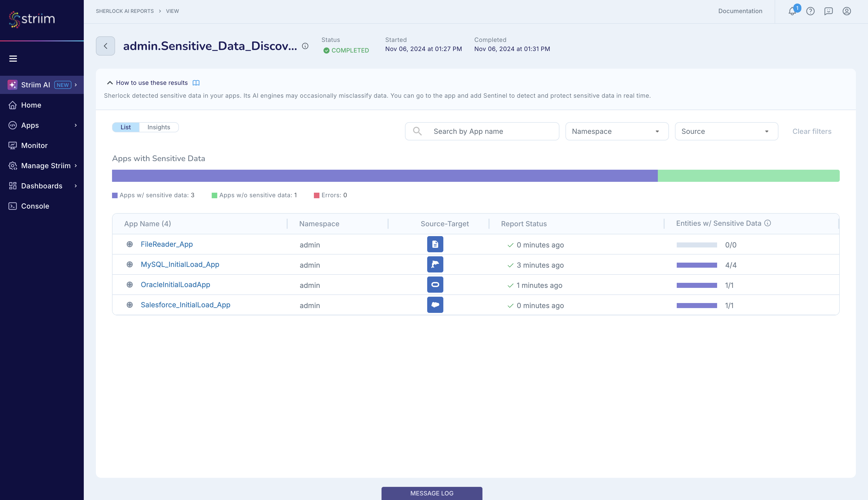Click the Salesforce source-target icon
The height and width of the screenshot is (500, 868).
(435, 305)
